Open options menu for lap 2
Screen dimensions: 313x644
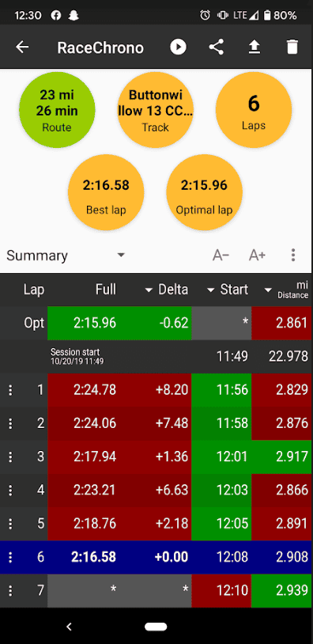point(10,423)
